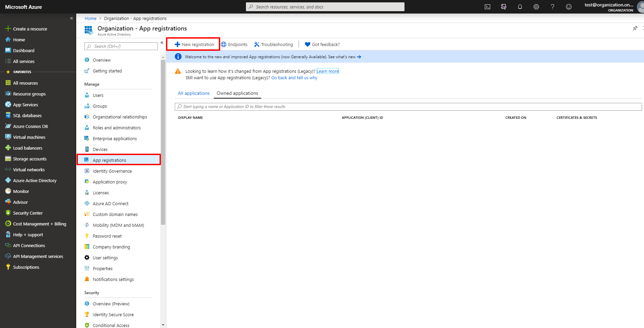The height and width of the screenshot is (328, 644).
Task: Select App registrations menu item
Action: point(119,160)
